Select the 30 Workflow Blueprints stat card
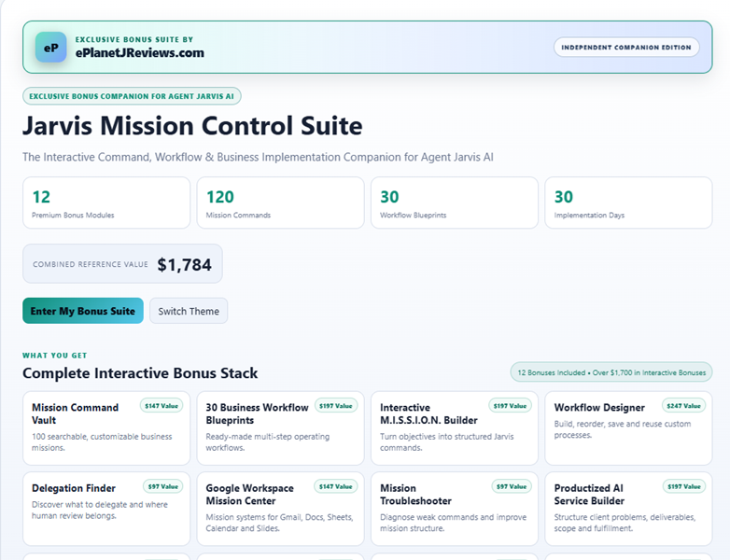730x560 pixels. point(455,203)
